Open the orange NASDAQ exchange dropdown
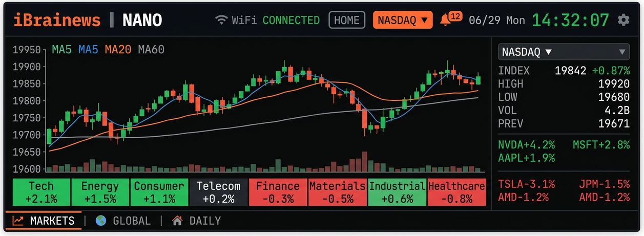Image resolution: width=644 pixels, height=236 pixels. tap(403, 20)
